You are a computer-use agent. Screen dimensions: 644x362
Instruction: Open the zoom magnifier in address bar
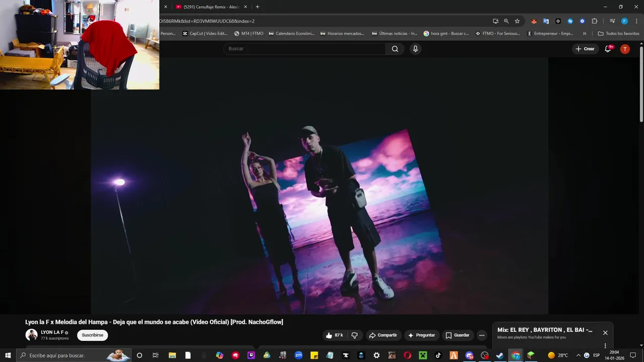[x=506, y=21]
